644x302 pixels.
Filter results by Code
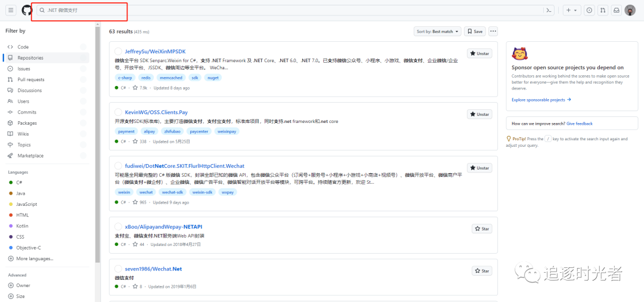coord(46,47)
